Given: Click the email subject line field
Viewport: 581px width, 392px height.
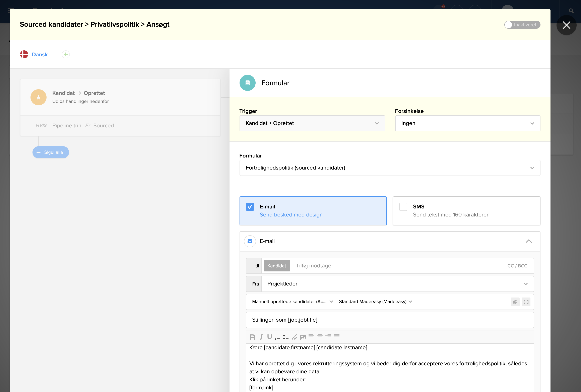Looking at the screenshot, I should pos(389,320).
